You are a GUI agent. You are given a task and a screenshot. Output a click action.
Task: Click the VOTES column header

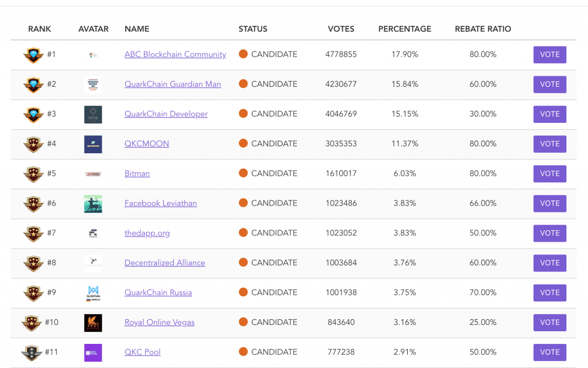click(x=341, y=29)
